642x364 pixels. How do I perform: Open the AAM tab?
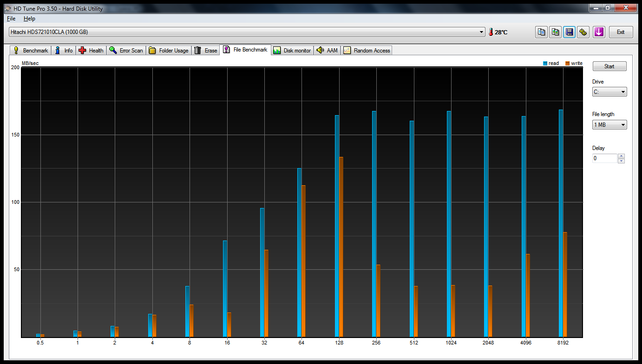click(327, 50)
